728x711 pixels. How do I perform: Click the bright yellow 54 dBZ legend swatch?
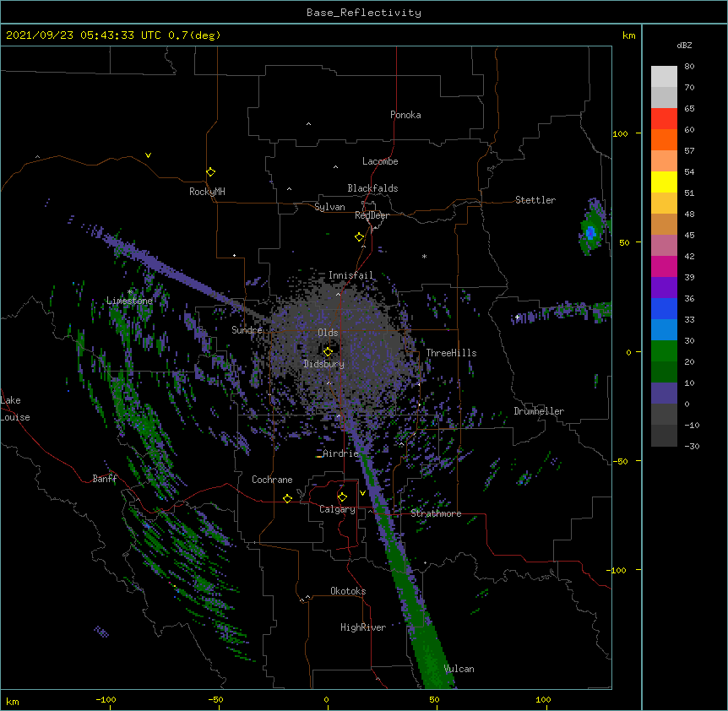click(664, 182)
